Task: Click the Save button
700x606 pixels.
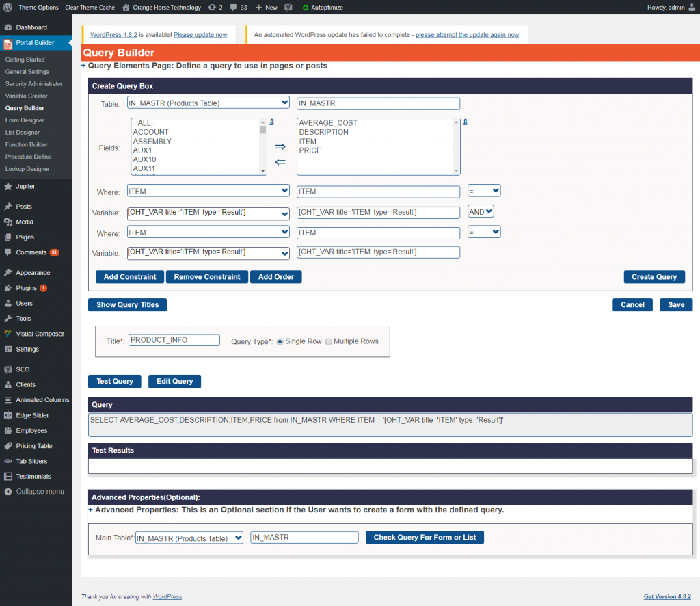Action: (676, 304)
